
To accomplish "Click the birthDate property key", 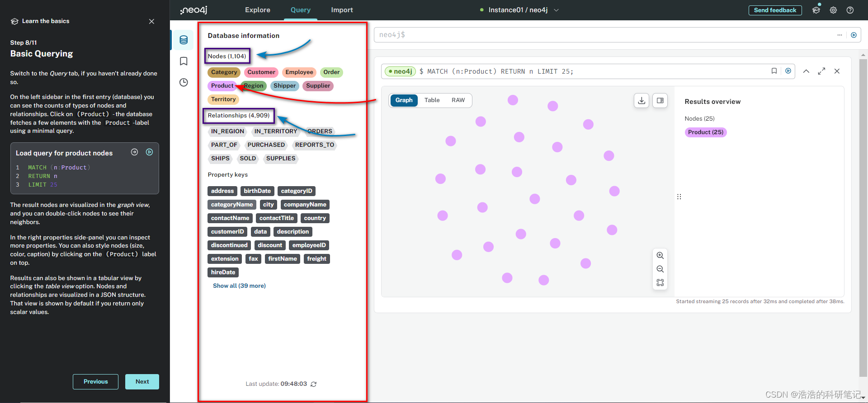I will (257, 191).
